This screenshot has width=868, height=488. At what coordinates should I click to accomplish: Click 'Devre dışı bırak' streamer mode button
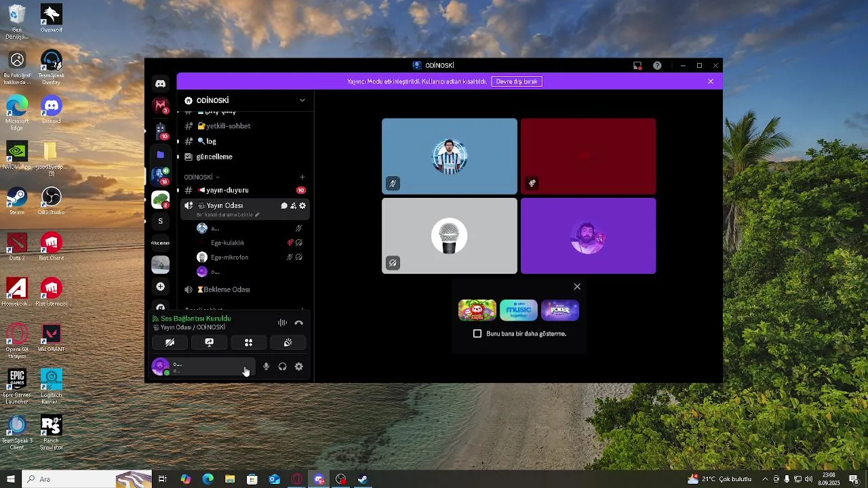[x=517, y=81]
